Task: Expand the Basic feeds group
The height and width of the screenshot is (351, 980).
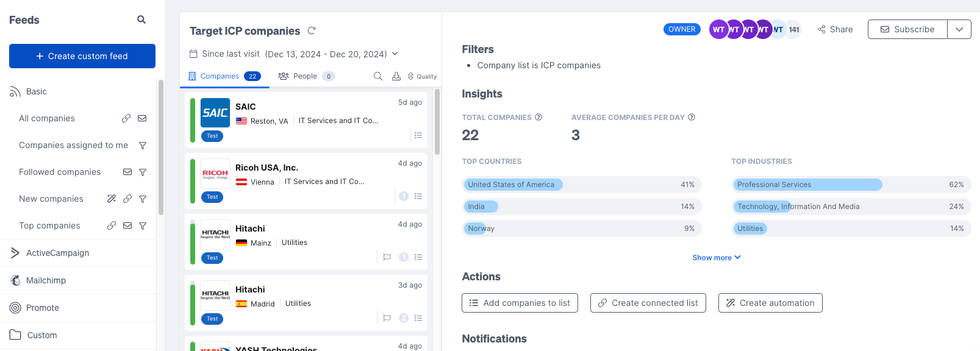Action: [78, 91]
